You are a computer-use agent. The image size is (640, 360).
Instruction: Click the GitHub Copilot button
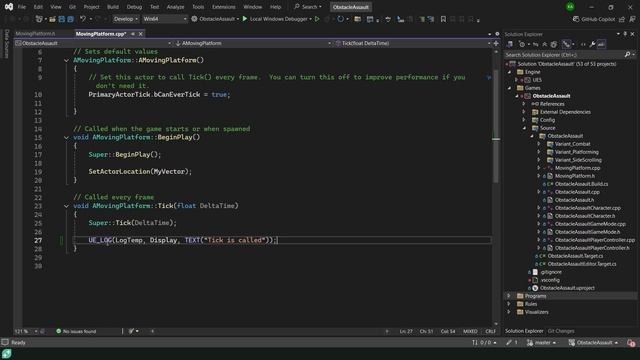tap(594, 19)
